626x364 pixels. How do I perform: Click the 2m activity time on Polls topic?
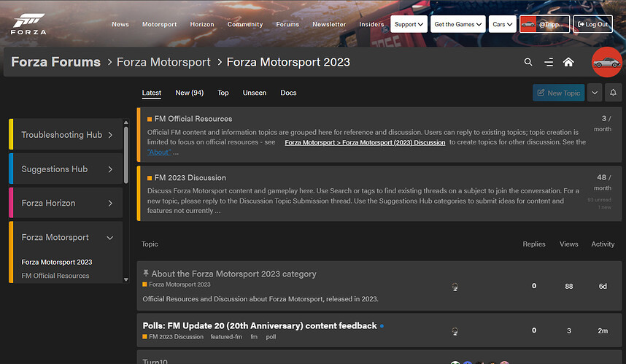[x=603, y=331]
